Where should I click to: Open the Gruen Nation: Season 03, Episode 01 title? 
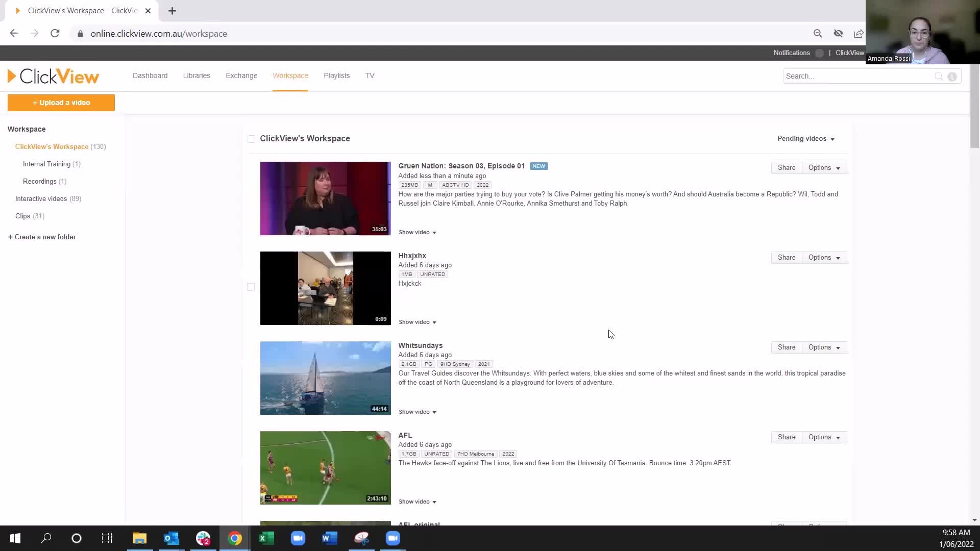[x=461, y=166]
